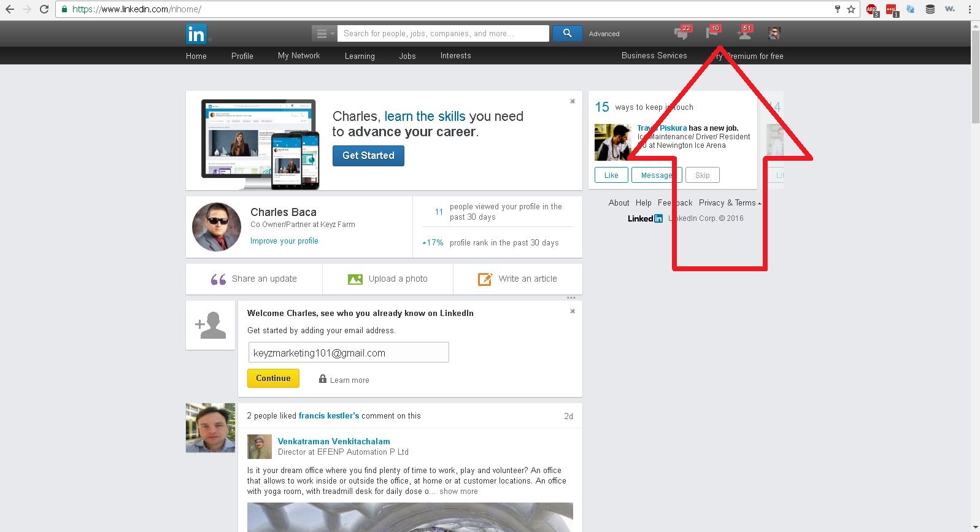
Task: Open the three-dot options above the welcome card
Action: [x=571, y=298]
